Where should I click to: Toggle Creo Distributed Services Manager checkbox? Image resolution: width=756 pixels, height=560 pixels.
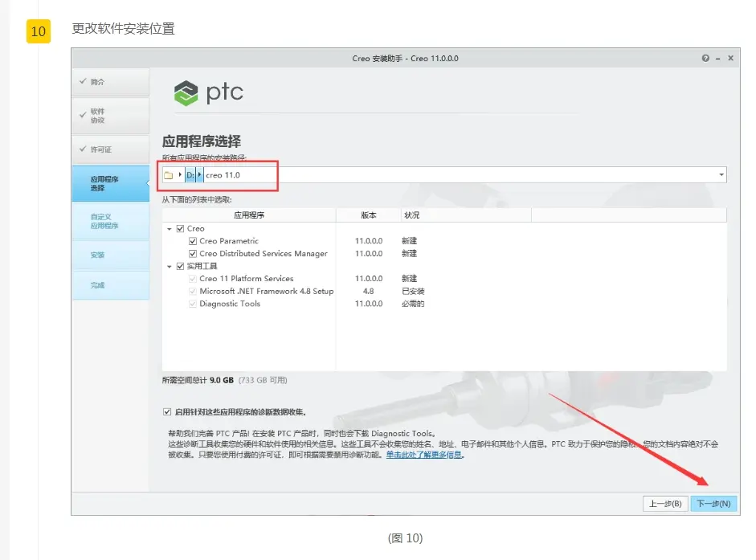pos(193,254)
